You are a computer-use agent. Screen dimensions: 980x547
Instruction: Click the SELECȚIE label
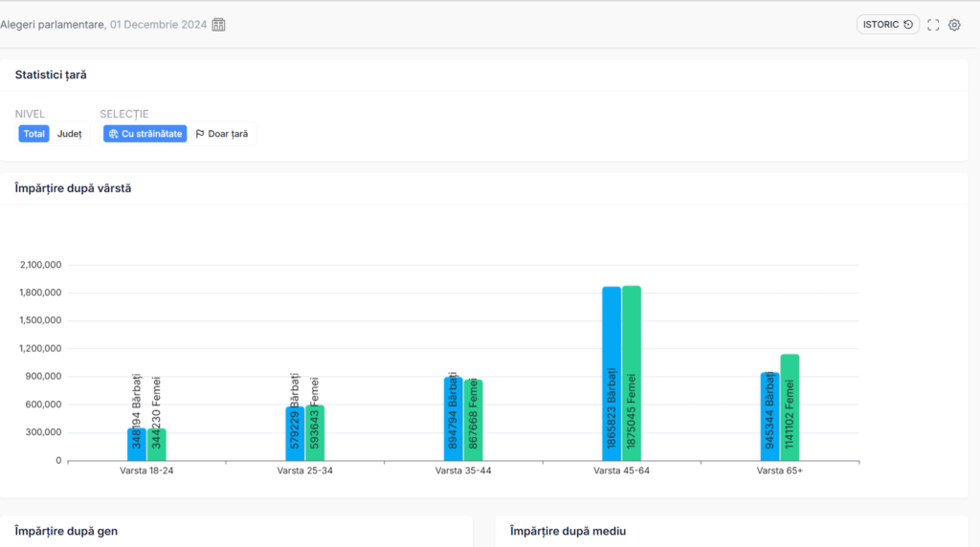click(124, 114)
